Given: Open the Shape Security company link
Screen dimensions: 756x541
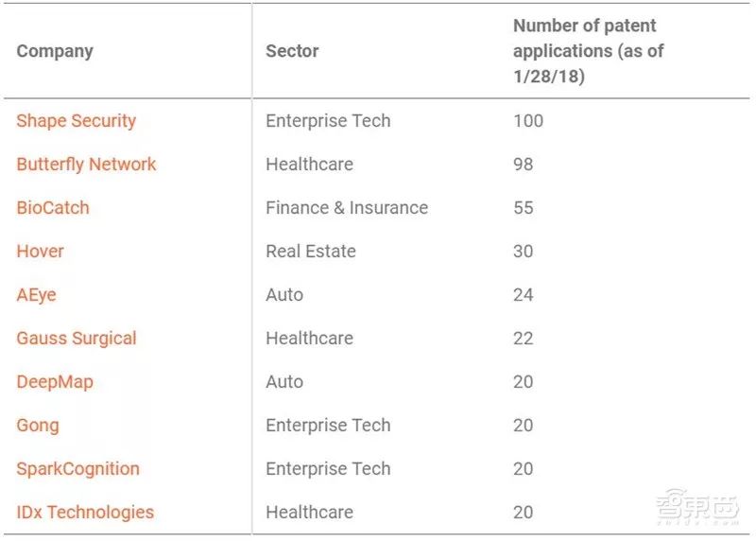Looking at the screenshot, I should click(77, 121).
